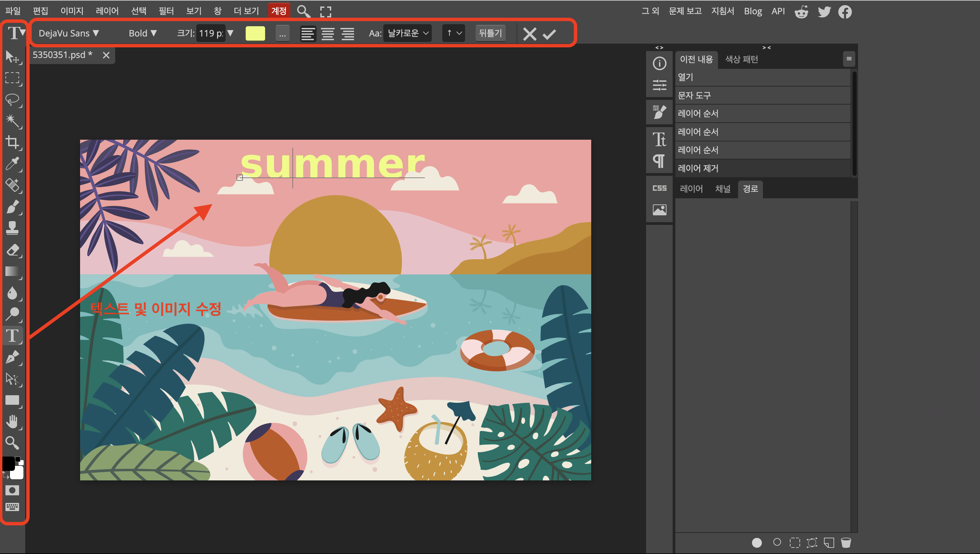The image size is (980, 554).
Task: Switch to the 레이어 tab
Action: (x=691, y=189)
